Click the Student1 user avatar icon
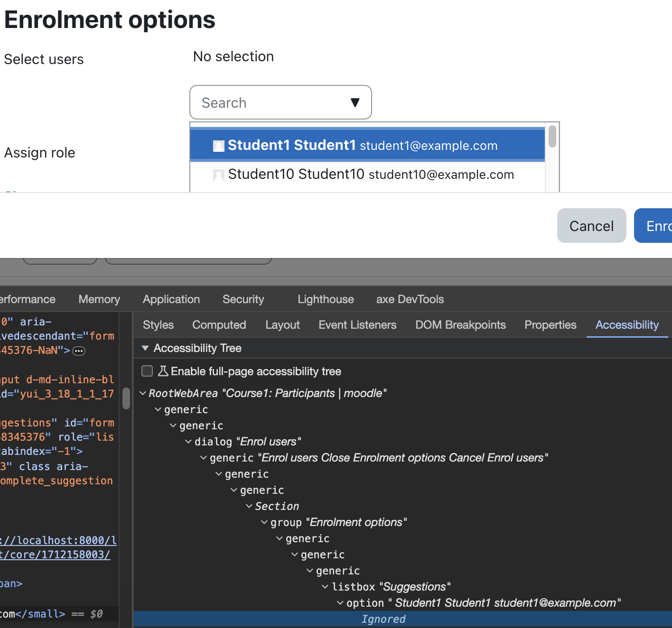 pos(219,146)
